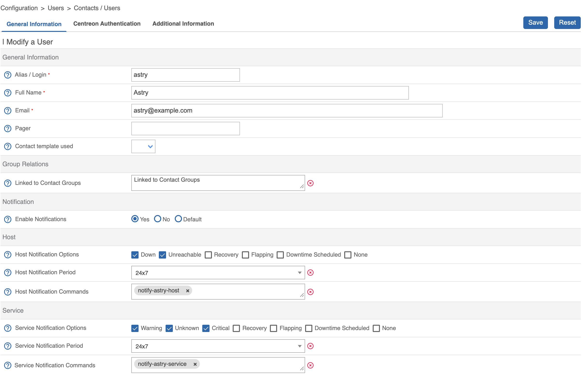Screen dimensions: 588x375
Task: Show help for Host Notification Period
Action: 8,272
